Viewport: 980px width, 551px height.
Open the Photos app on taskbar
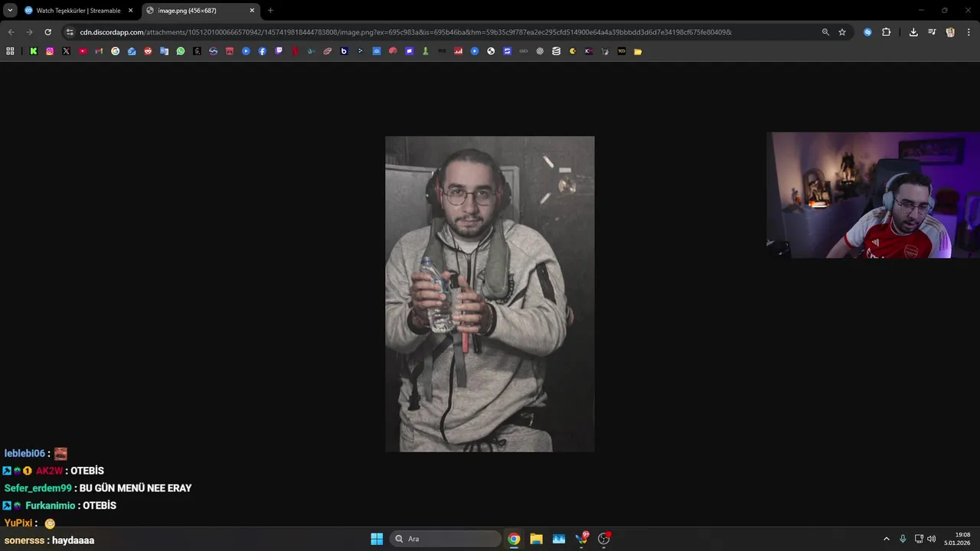(559, 539)
